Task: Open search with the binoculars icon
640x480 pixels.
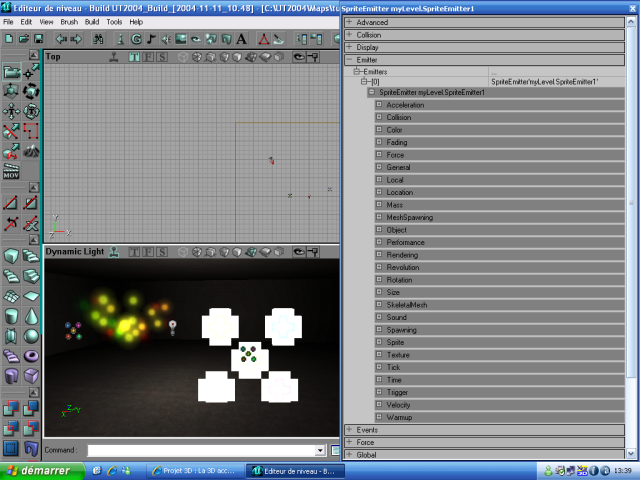Action: click(99, 39)
